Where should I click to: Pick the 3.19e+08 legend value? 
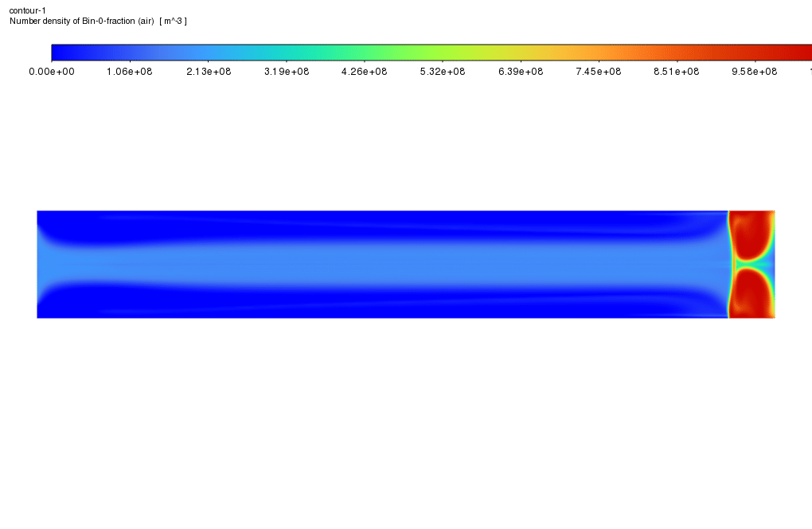pyautogui.click(x=286, y=72)
